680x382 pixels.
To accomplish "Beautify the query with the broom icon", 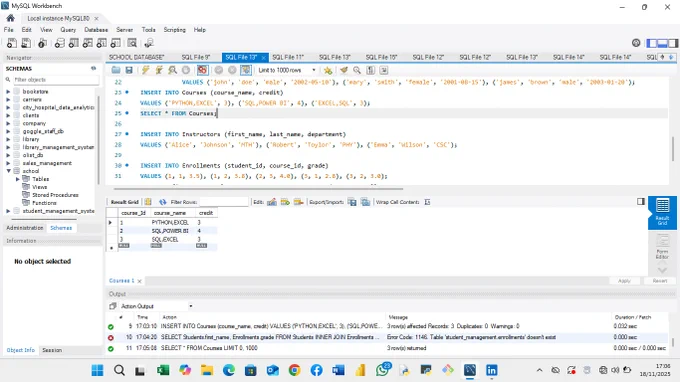I will (344, 70).
